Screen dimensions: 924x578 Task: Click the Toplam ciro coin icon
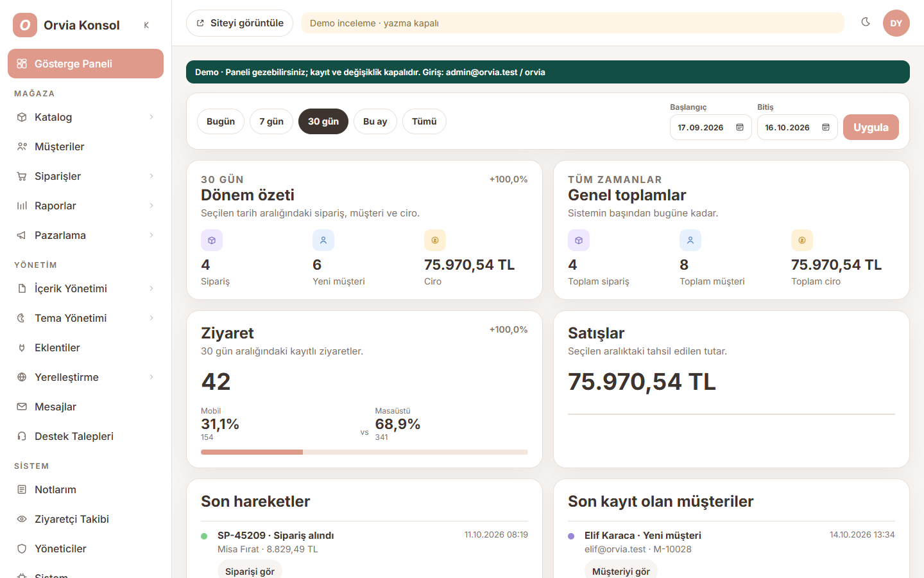point(802,240)
